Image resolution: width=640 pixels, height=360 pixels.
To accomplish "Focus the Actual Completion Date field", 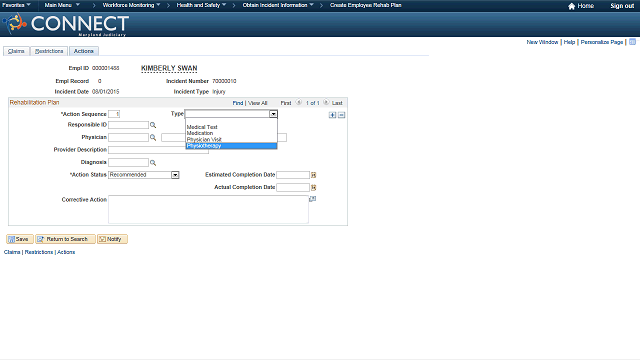I will 293,188.
